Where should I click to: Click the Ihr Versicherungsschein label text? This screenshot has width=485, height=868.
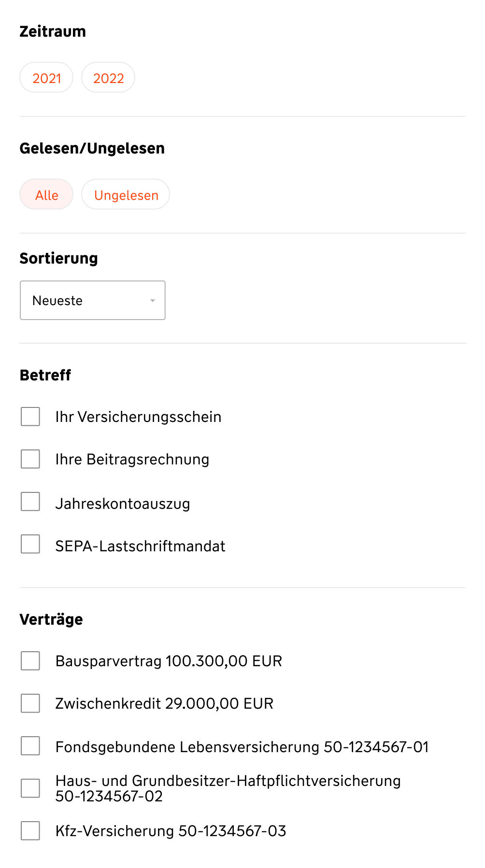click(x=138, y=417)
